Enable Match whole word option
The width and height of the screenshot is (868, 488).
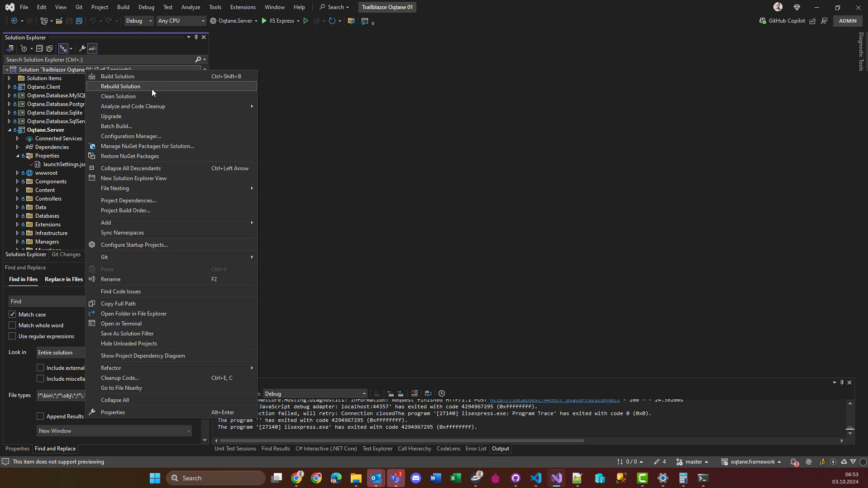tap(12, 325)
